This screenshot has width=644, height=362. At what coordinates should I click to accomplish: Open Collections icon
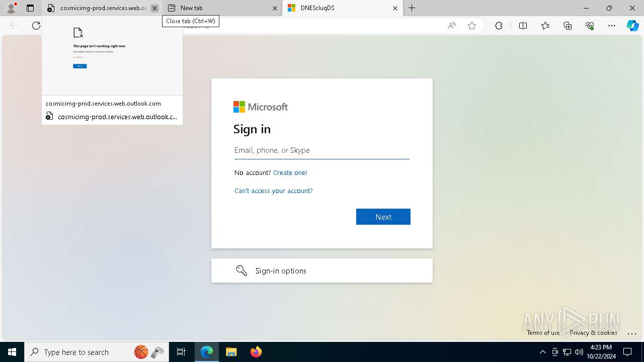pyautogui.click(x=568, y=26)
